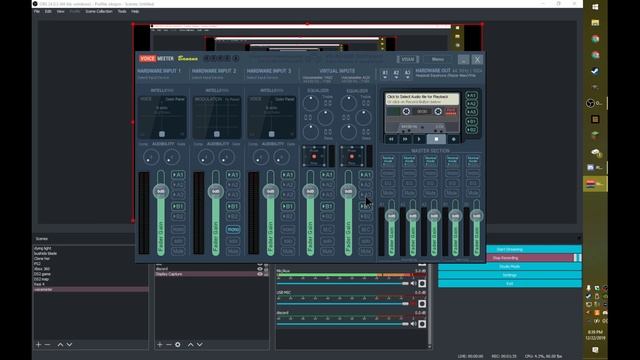Open A2 hardware out device dropdown
This screenshot has width=640, height=360.
[x=396, y=74]
